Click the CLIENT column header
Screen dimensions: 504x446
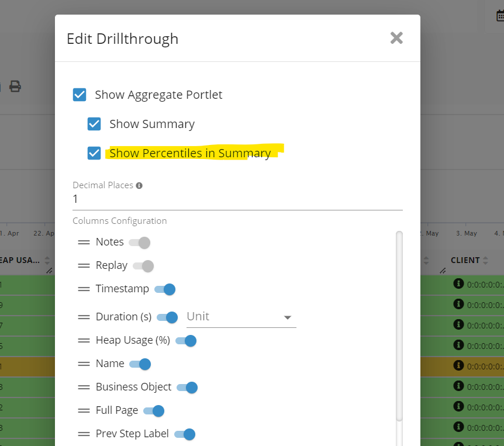pos(465,260)
